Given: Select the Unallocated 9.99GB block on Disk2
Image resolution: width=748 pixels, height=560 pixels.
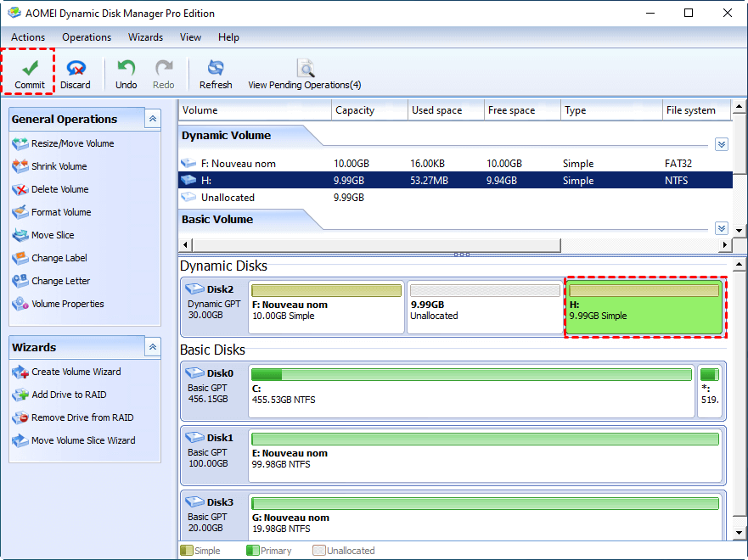Looking at the screenshot, I should 484,307.
